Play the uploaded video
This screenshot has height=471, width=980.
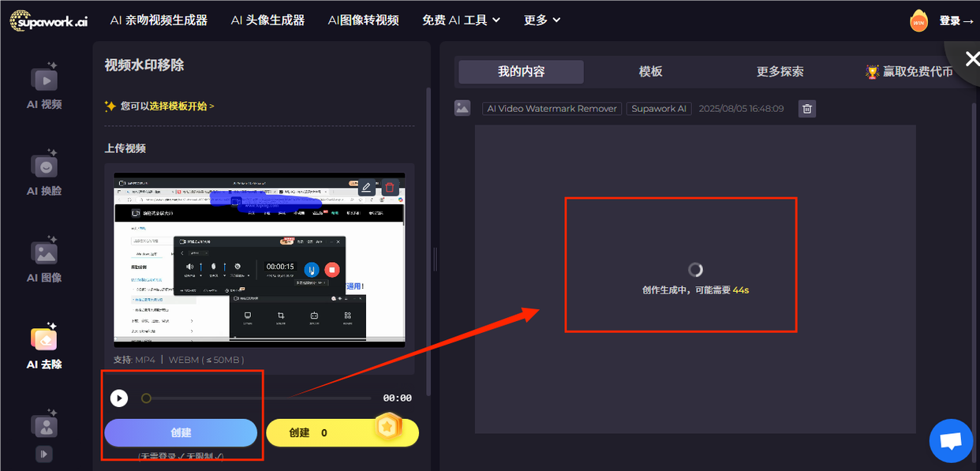118,398
